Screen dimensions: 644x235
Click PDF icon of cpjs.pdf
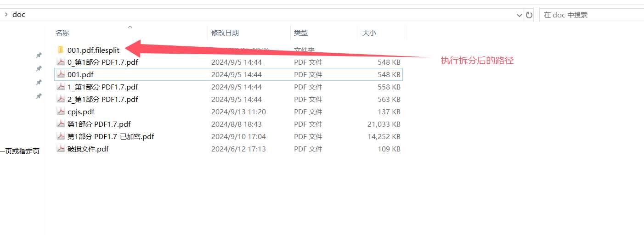pos(61,112)
